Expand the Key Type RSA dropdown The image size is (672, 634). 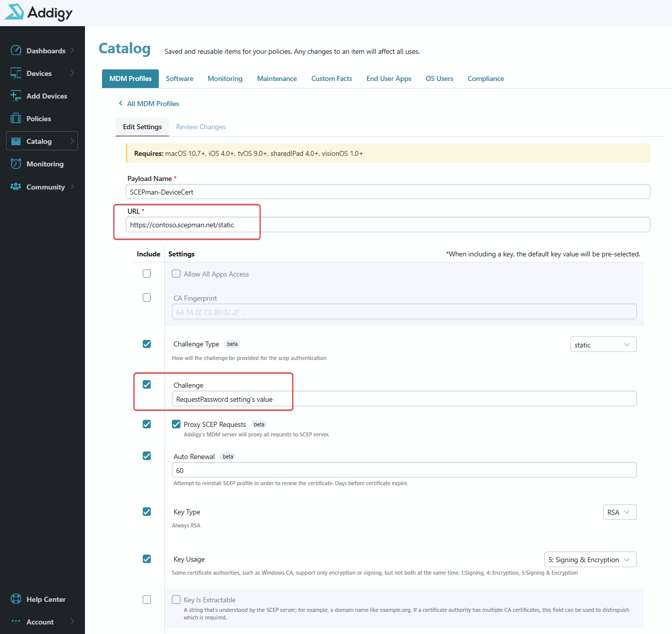pyautogui.click(x=619, y=512)
